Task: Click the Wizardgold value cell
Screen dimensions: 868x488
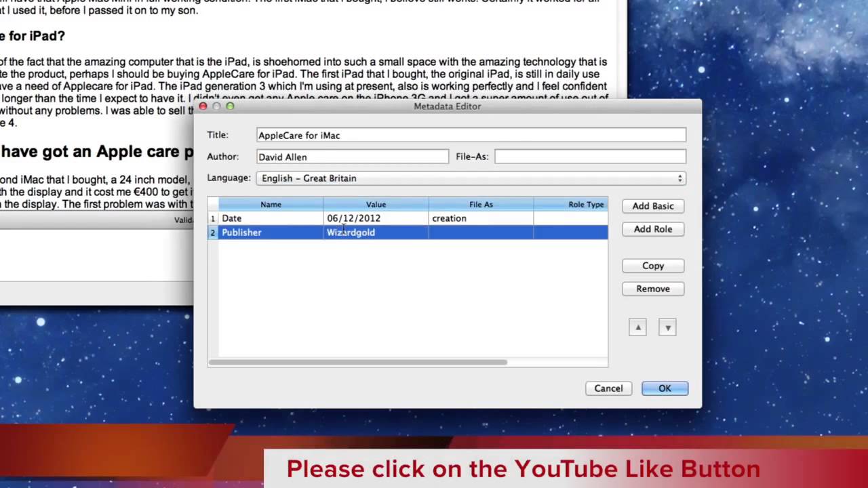Action: [x=376, y=232]
